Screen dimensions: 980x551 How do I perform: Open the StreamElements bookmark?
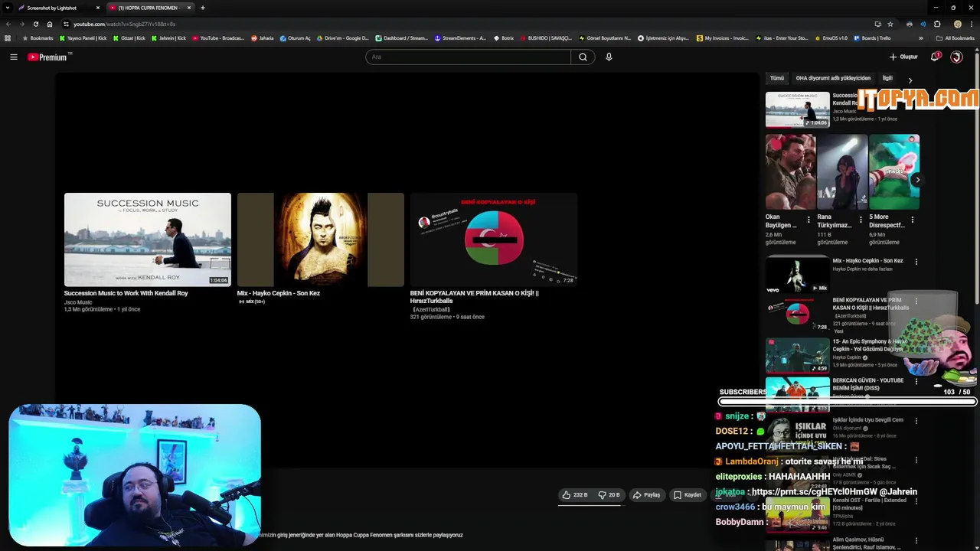click(x=460, y=37)
